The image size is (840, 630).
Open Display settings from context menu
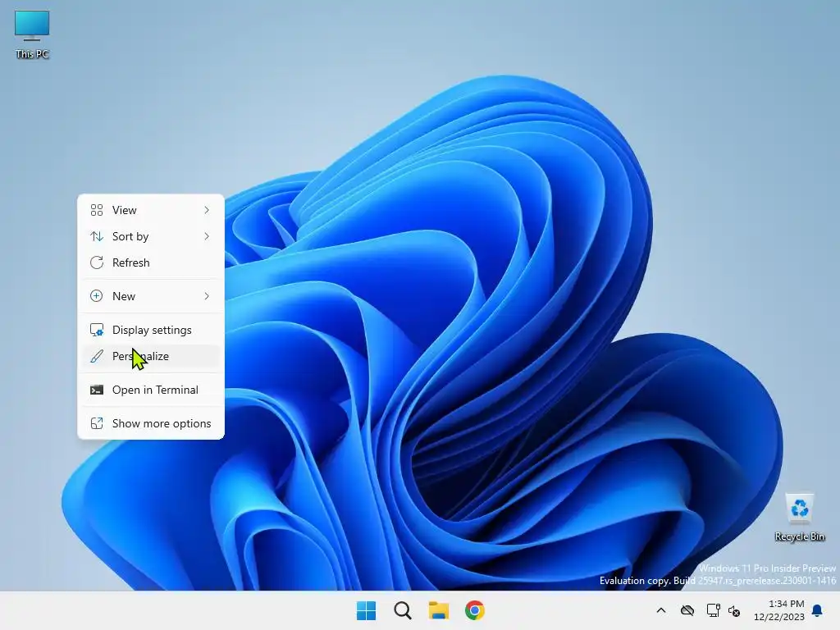(151, 330)
